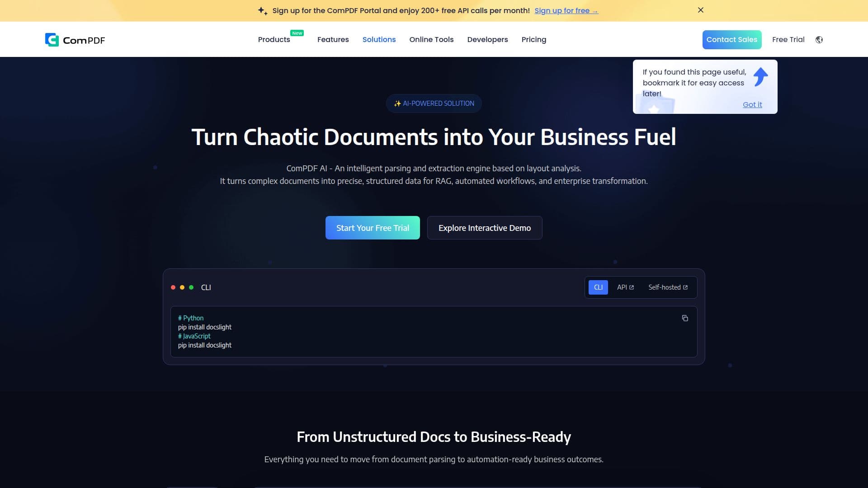Open the Solutions menu

coord(379,40)
